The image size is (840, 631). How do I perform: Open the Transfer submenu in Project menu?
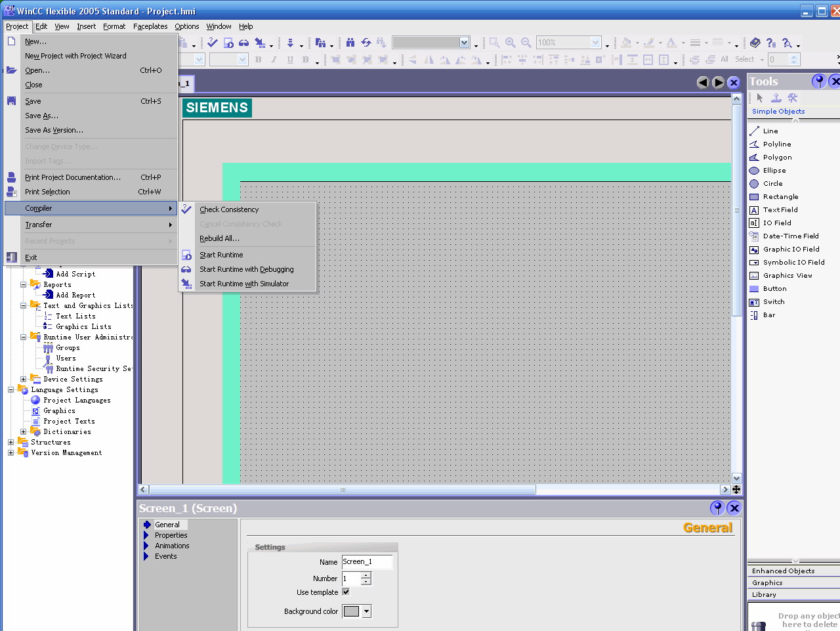(91, 225)
